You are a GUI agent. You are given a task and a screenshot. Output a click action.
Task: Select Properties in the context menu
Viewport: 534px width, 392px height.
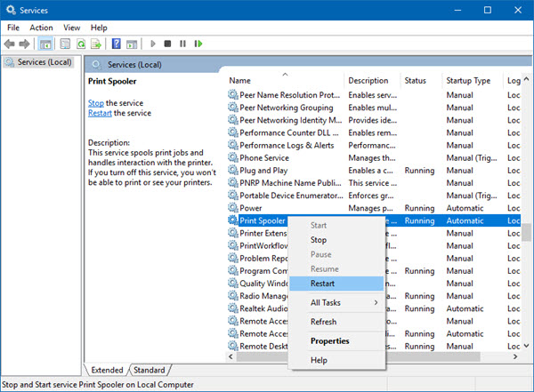click(329, 340)
